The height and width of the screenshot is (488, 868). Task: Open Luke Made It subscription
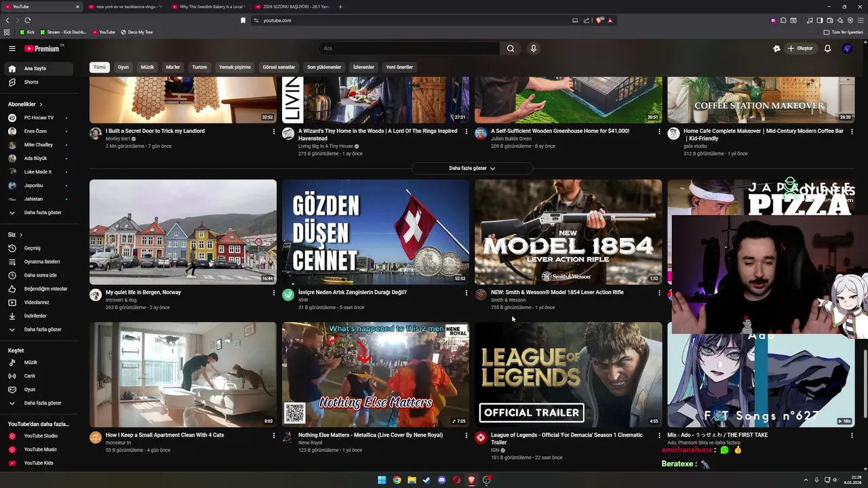(37, 172)
